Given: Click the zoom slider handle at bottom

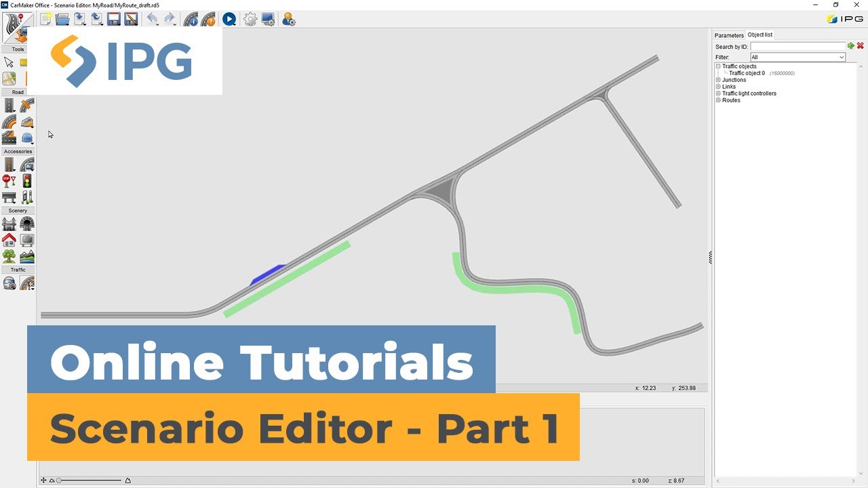Looking at the screenshot, I should point(59,481).
